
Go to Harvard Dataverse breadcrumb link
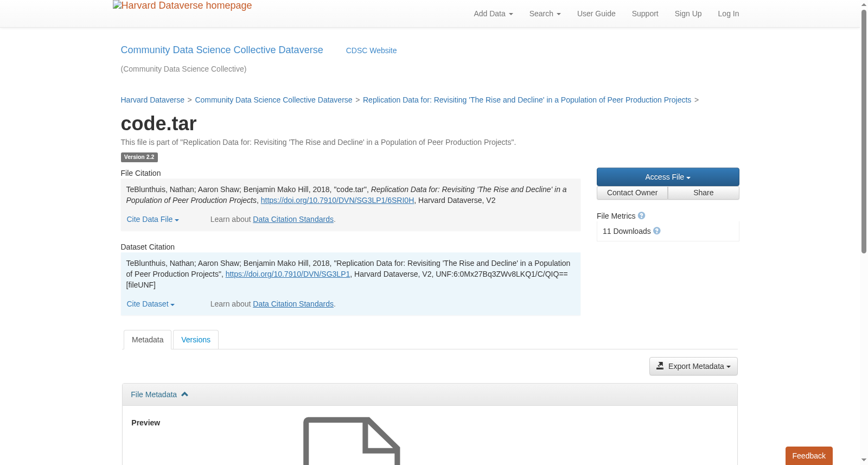(152, 100)
